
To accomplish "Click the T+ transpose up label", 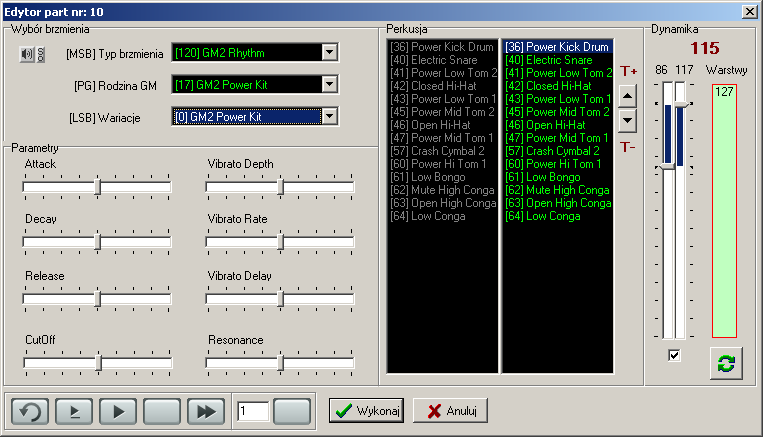I will pos(628,72).
